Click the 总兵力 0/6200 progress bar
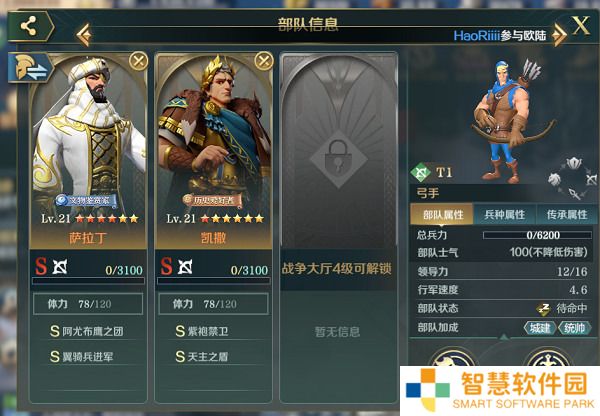Screen dimensions: 600x416 pos(537,235)
